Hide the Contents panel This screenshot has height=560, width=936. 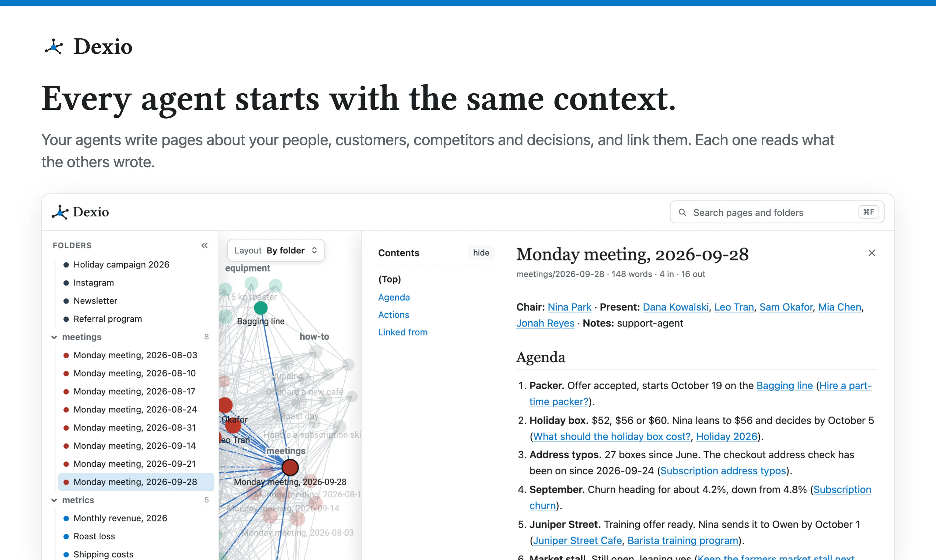pos(481,253)
